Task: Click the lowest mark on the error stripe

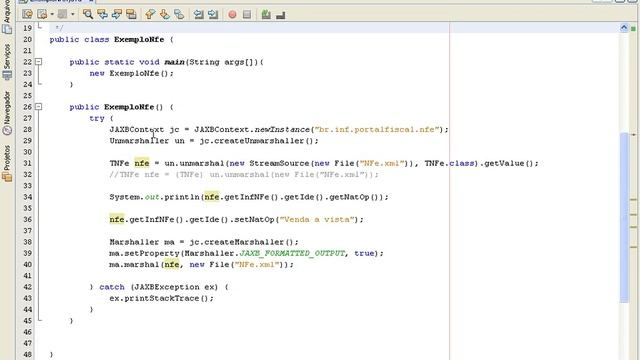Action: coord(634,247)
